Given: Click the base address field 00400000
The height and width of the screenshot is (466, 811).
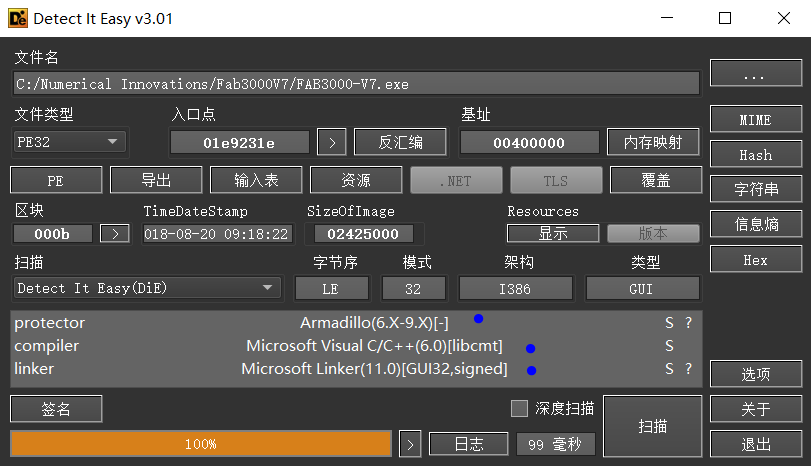Looking at the screenshot, I should point(529,143).
